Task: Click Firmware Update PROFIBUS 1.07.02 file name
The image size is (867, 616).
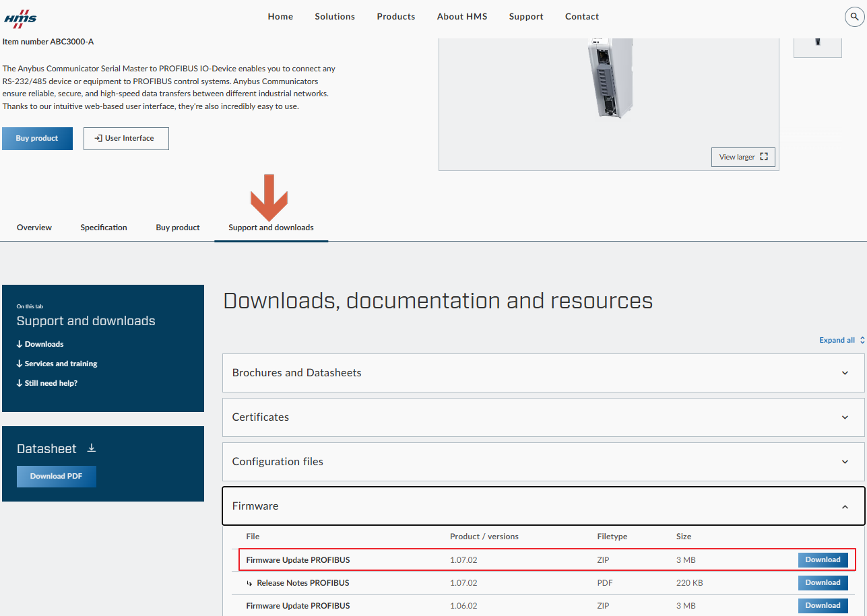Action: (x=298, y=560)
